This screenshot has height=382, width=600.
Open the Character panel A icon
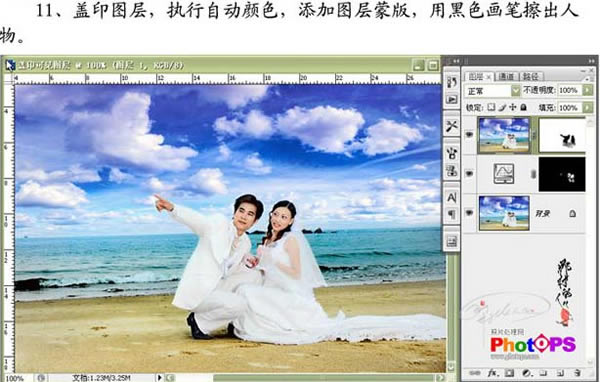[452, 197]
